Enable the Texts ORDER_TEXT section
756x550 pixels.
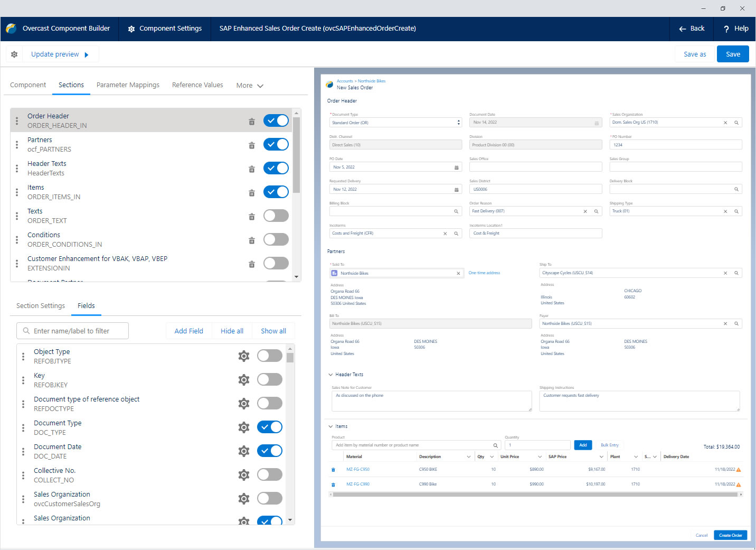click(276, 216)
